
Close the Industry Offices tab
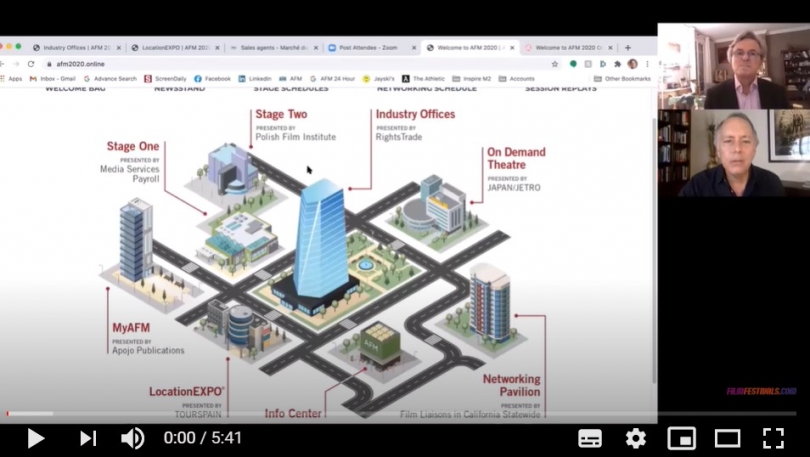click(x=118, y=48)
